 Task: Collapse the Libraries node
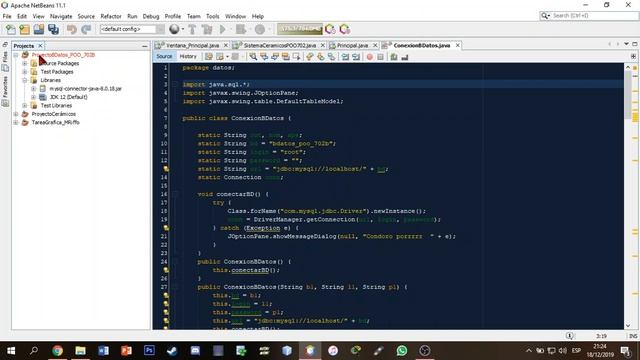(x=24, y=80)
